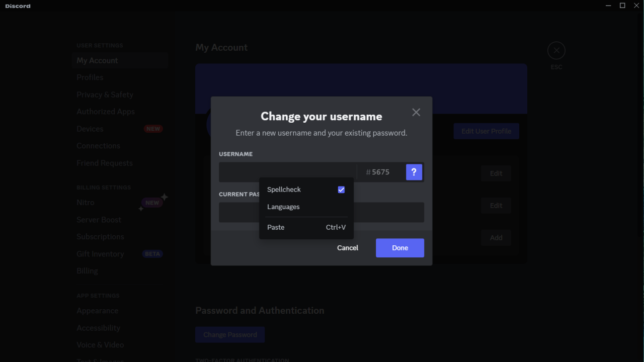Click the Done button to confirm
Viewport: 644px width, 362px height.
point(399,247)
